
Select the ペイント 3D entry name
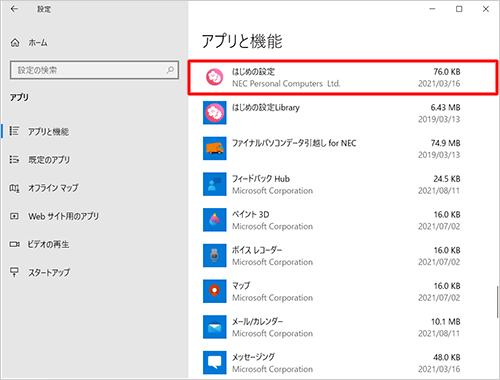250,214
